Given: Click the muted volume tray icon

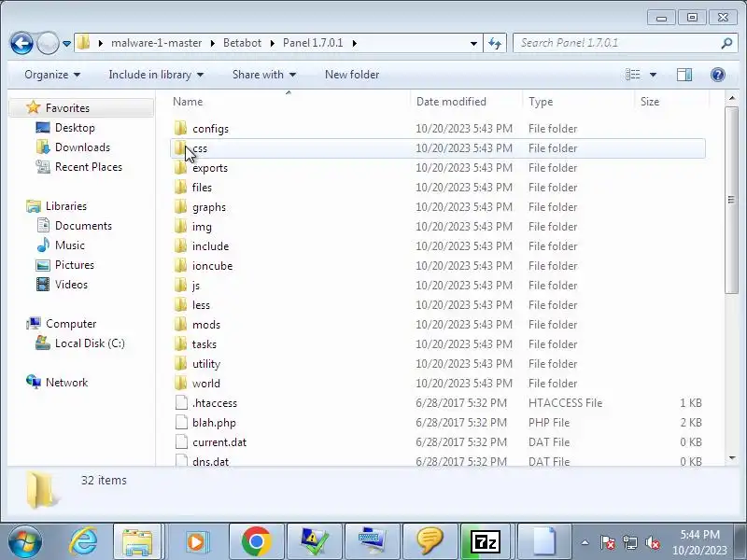Looking at the screenshot, I should tap(653, 542).
